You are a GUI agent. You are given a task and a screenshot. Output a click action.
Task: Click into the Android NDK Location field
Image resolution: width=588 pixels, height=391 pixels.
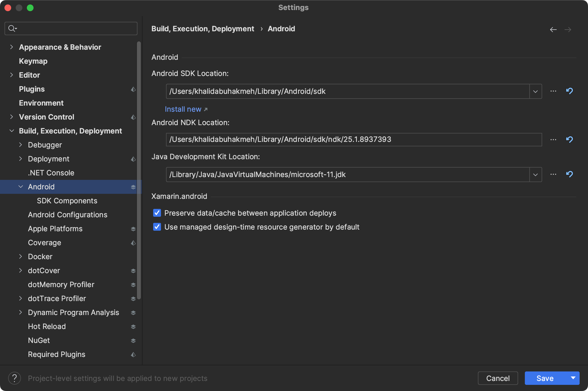354,140
